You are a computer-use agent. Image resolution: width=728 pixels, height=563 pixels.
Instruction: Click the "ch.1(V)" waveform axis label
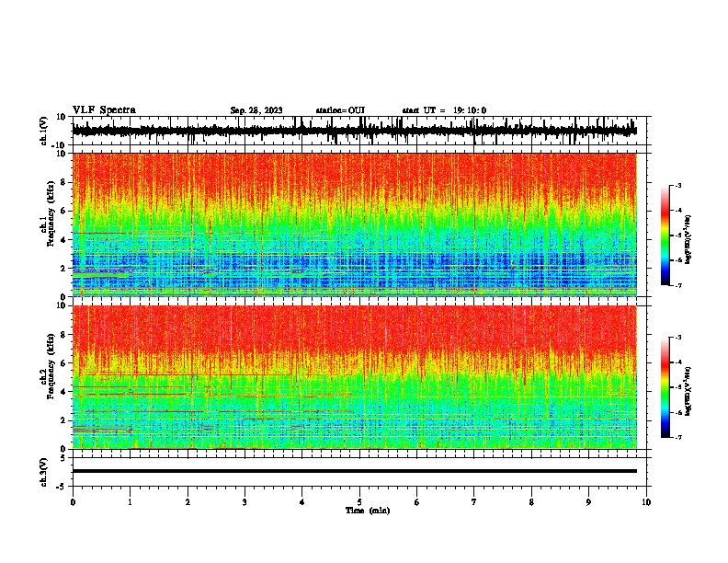click(x=44, y=131)
